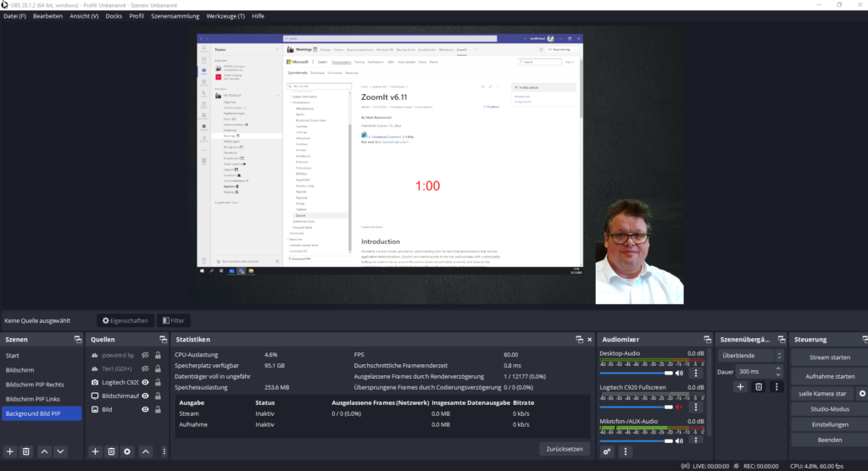Image resolution: width=868 pixels, height=471 pixels.
Task: Open the Profil menu
Action: tap(136, 16)
